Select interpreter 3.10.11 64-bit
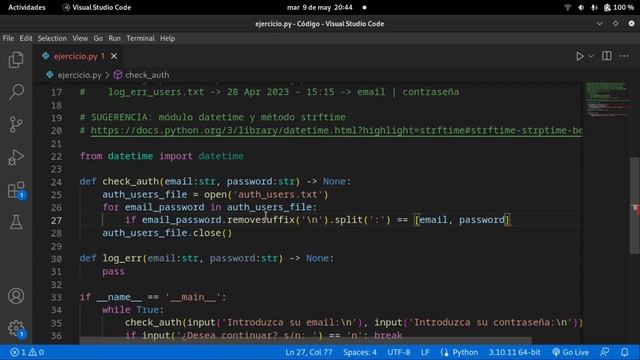Image resolution: width=640 pixels, height=360 pixels. [514, 352]
